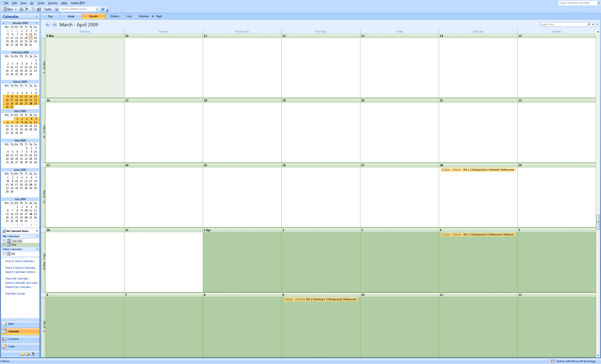Viewport: 601px width, 364px height.
Task: Click the forward arrow beside March - April 2009
Action: coord(54,24)
